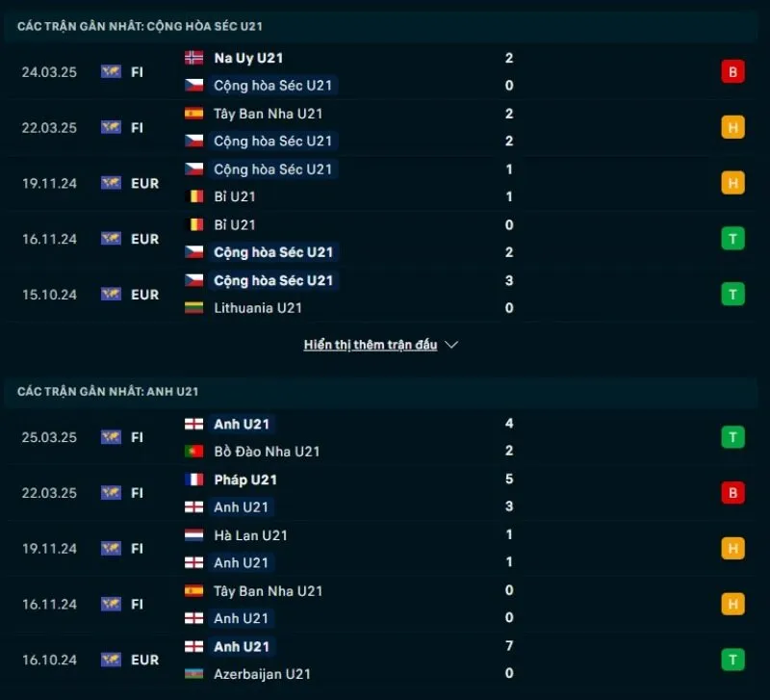Click the Azerbaijan flag icon
This screenshot has width=770, height=700.
point(193,674)
